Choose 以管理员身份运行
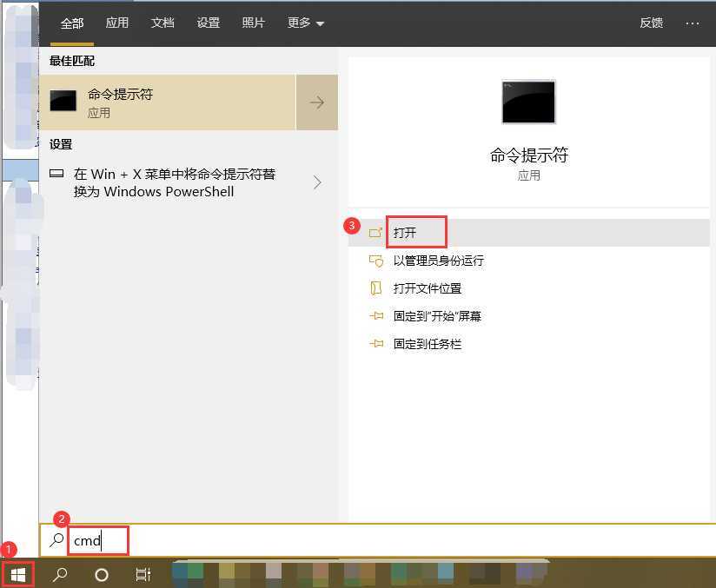Screen dimensions: 716x588 [x=438, y=261]
